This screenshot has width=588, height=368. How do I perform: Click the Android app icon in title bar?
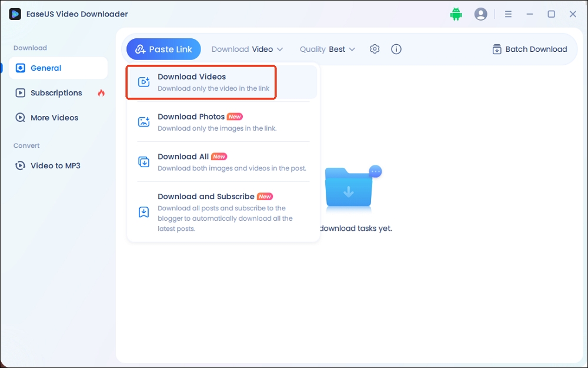(456, 14)
